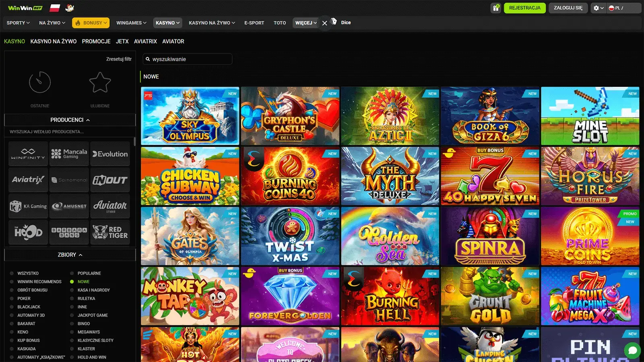The height and width of the screenshot is (362, 644).
Task: Open the KASYNO dropdown in main nav
Action: coord(168,23)
